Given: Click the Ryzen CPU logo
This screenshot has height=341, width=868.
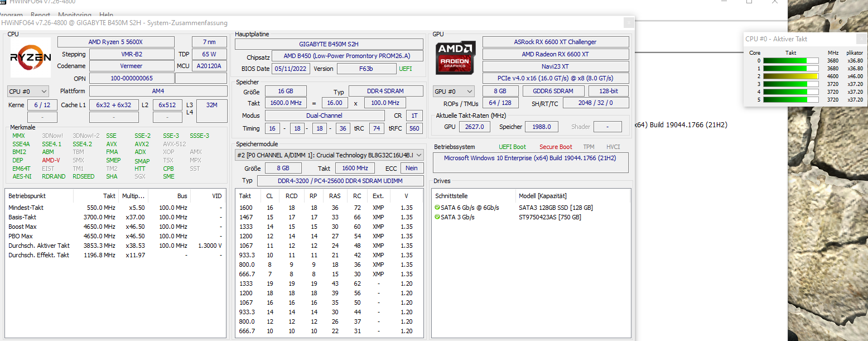Looking at the screenshot, I should (x=31, y=57).
